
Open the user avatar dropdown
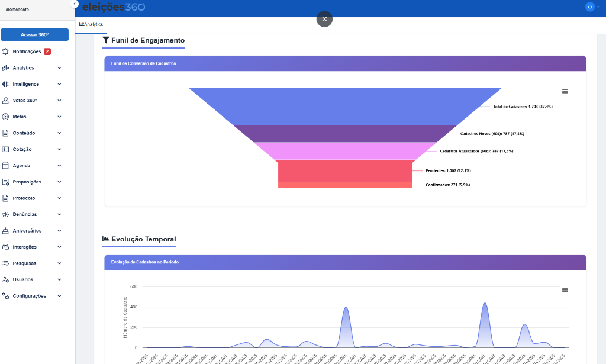point(590,7)
